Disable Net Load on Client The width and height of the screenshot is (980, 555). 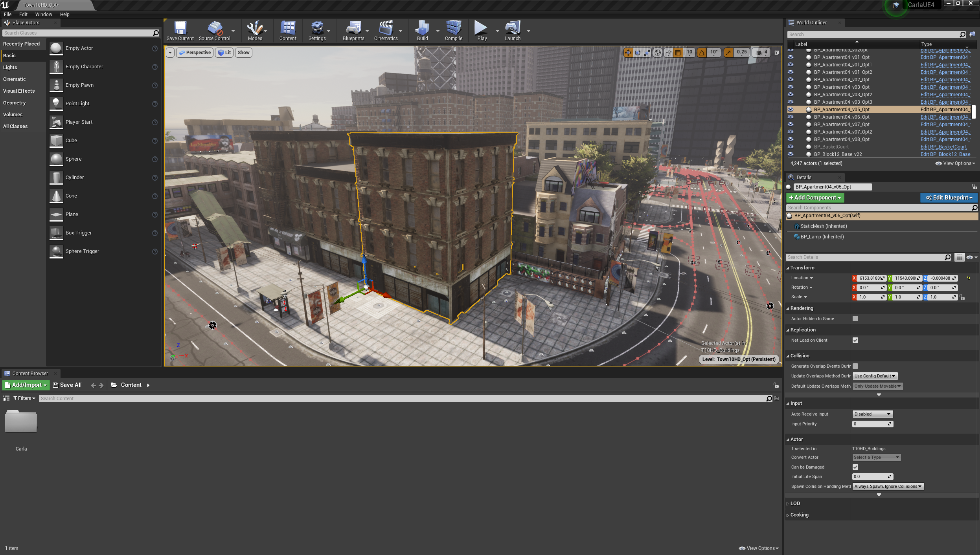tap(855, 340)
